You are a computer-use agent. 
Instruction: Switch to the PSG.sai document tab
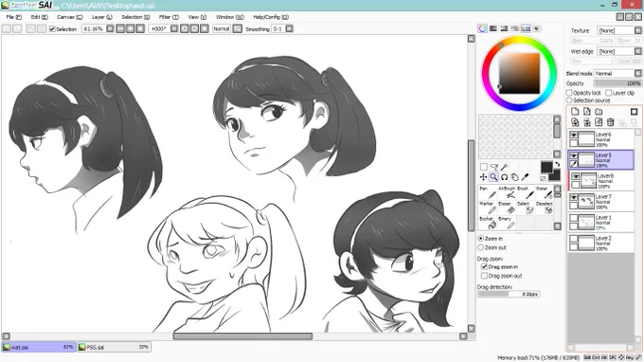(114, 347)
